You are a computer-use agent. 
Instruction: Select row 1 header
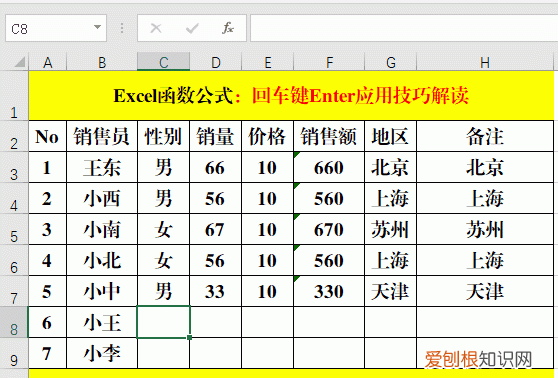[14, 96]
